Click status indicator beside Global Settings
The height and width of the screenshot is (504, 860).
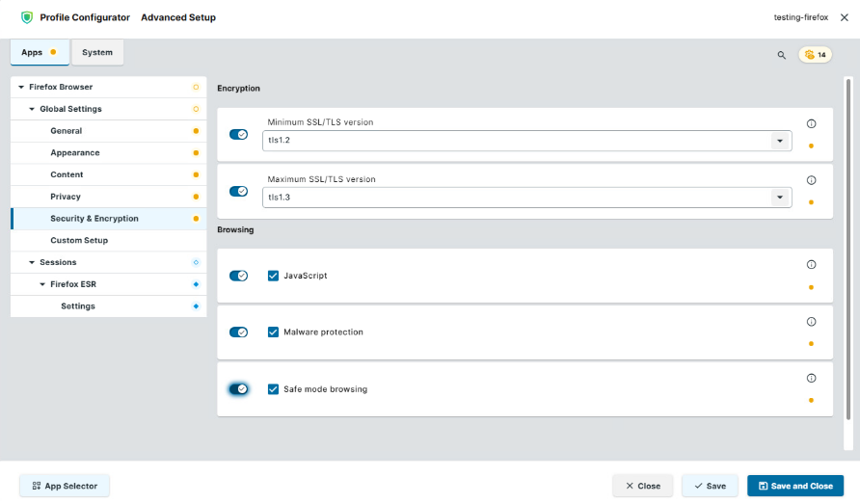[196, 109]
